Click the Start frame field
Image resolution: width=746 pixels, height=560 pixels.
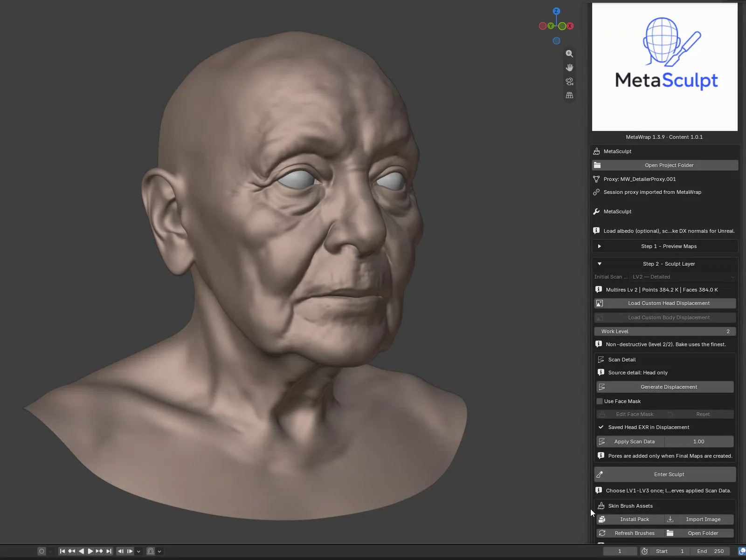tap(670, 551)
